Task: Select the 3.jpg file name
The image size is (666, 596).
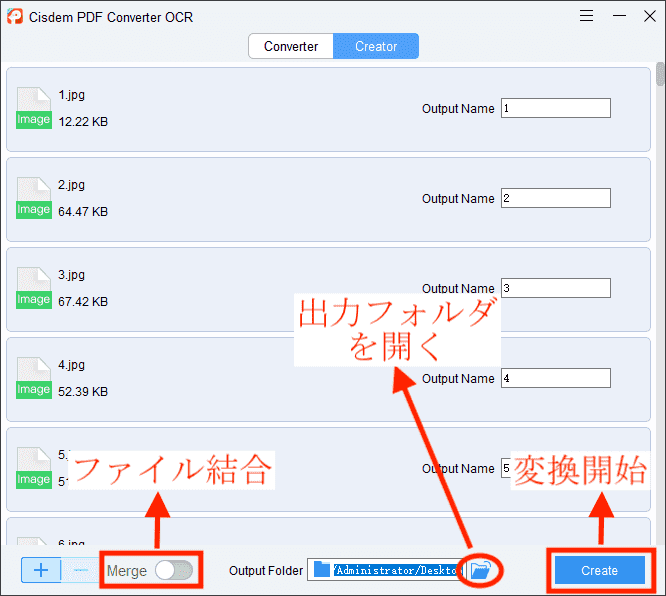Action: click(x=71, y=275)
